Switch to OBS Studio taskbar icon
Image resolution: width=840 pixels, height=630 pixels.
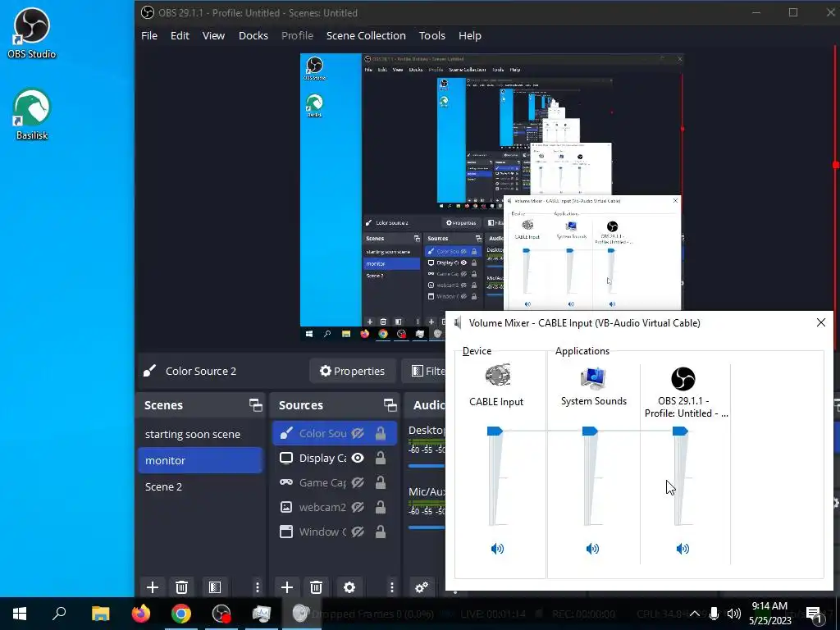click(221, 614)
